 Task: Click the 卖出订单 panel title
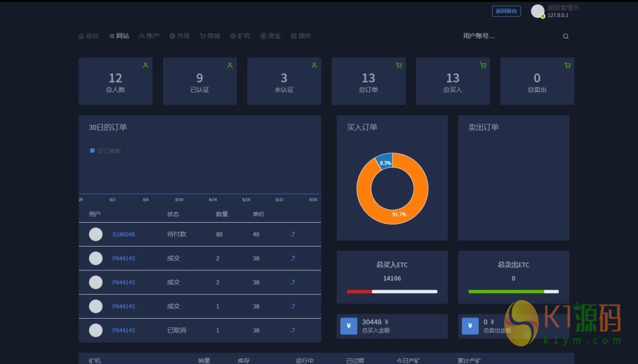(484, 128)
